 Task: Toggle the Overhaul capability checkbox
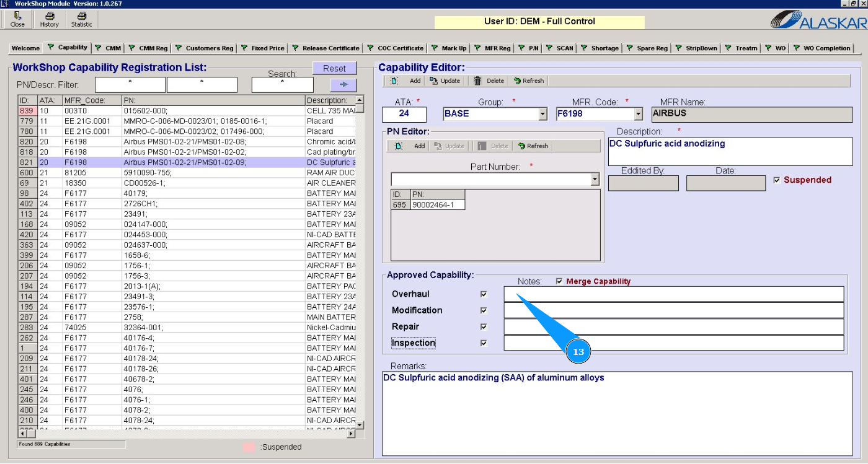484,294
